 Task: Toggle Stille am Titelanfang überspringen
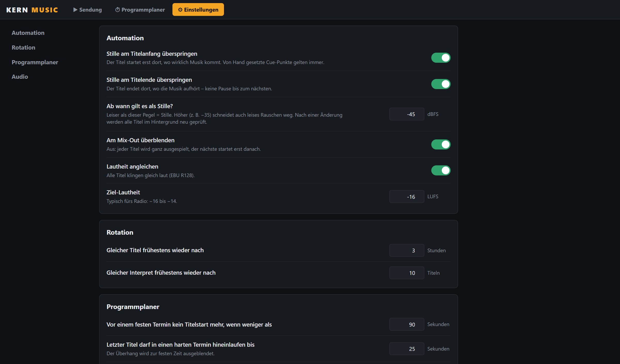coord(441,58)
